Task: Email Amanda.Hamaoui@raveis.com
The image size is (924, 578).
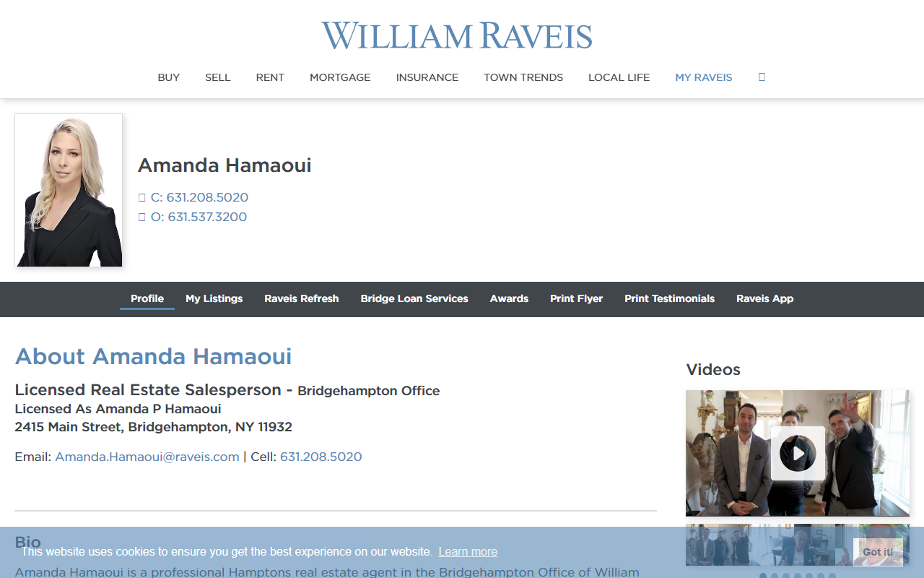Action: coord(147,457)
